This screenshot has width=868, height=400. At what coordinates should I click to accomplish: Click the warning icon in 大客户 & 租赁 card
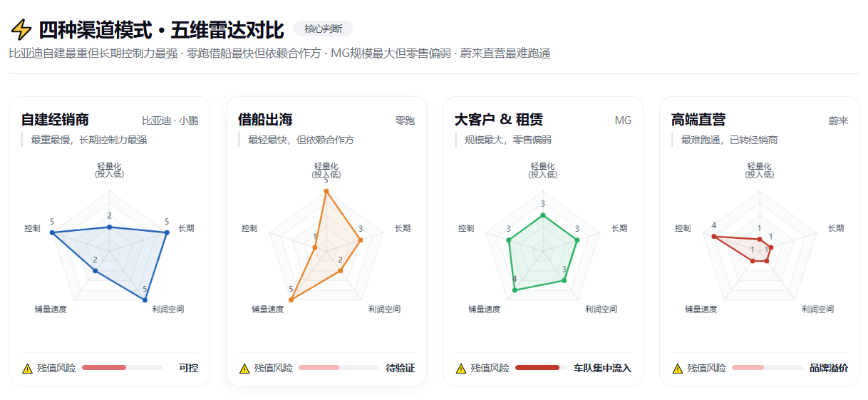point(461,369)
